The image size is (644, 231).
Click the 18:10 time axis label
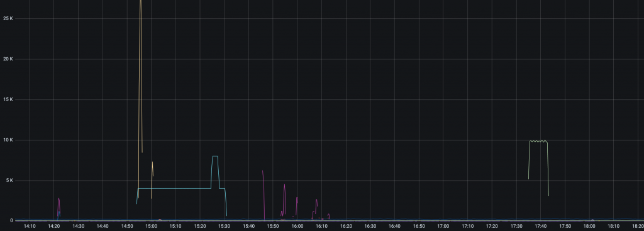[x=614, y=226]
